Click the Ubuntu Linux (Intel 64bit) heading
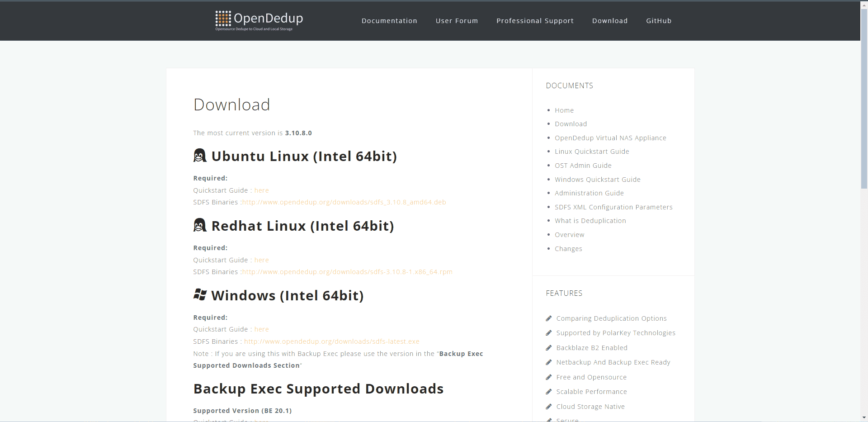The width and height of the screenshot is (868, 422). [304, 156]
